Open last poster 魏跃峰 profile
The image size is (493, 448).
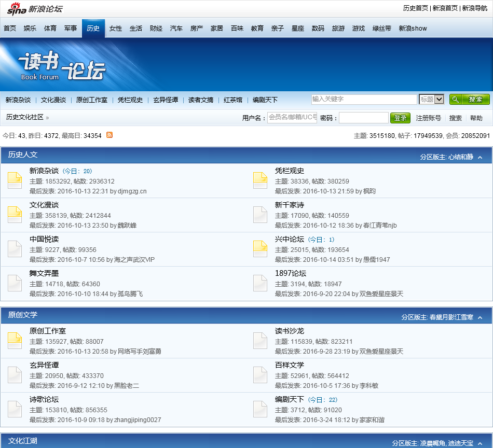127,225
